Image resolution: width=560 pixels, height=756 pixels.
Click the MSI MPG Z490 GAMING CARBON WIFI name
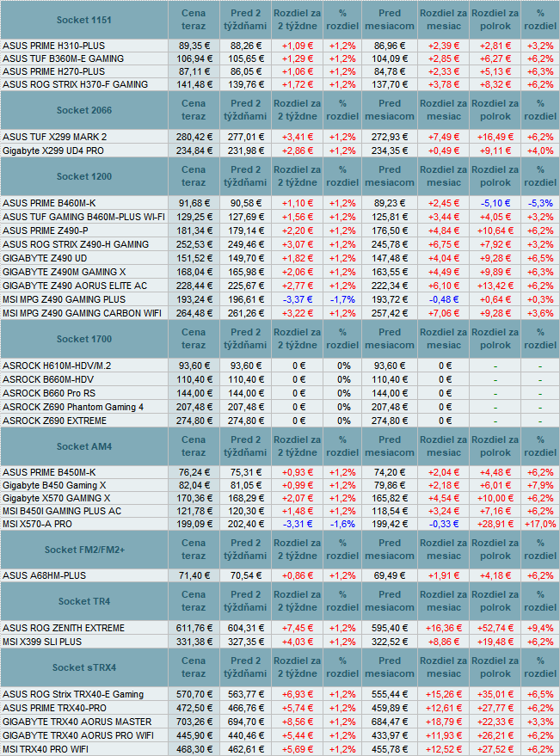pyautogui.click(x=79, y=312)
